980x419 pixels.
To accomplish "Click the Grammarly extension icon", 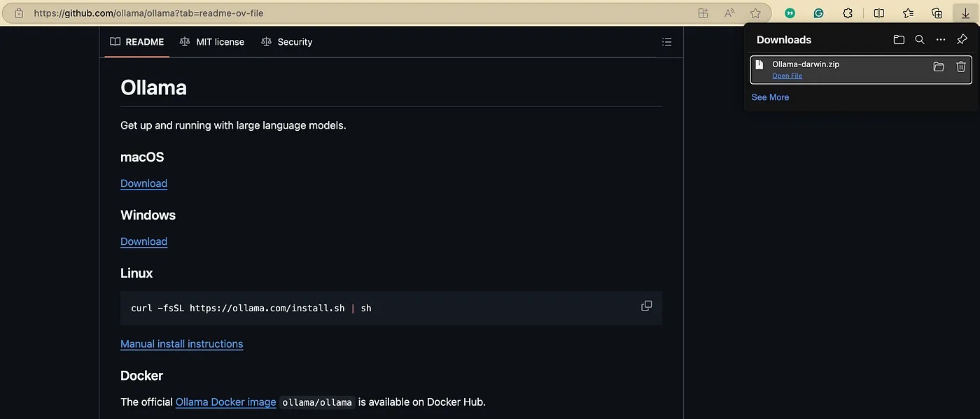I will [x=818, y=13].
